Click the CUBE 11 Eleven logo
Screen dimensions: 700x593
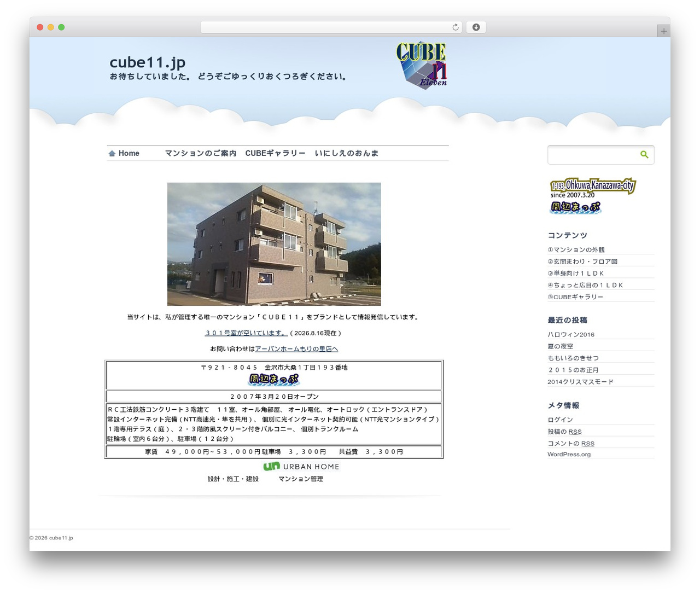(x=421, y=66)
